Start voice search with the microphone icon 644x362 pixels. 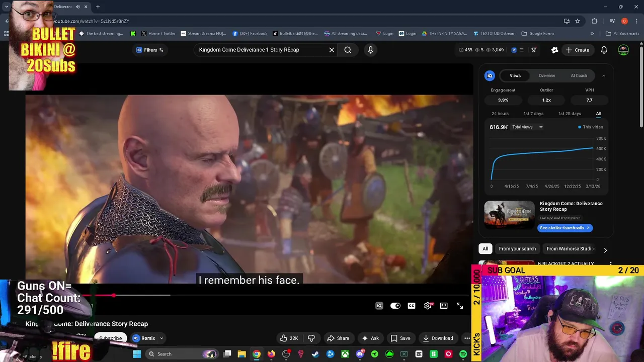point(370,50)
